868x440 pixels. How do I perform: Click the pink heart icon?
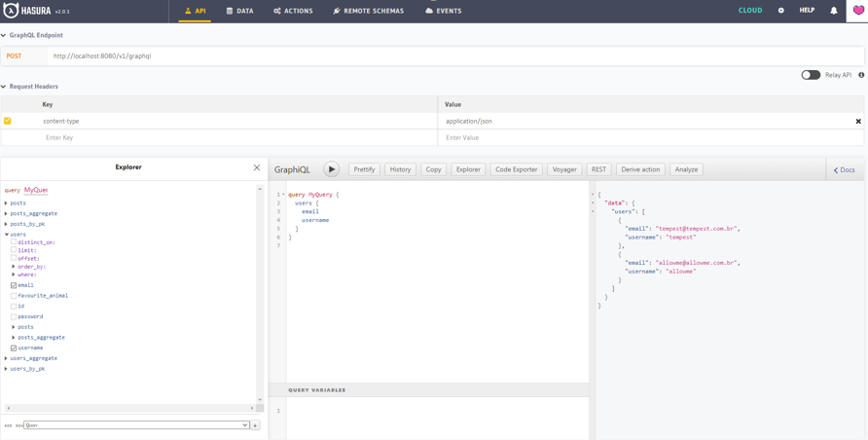(x=857, y=11)
